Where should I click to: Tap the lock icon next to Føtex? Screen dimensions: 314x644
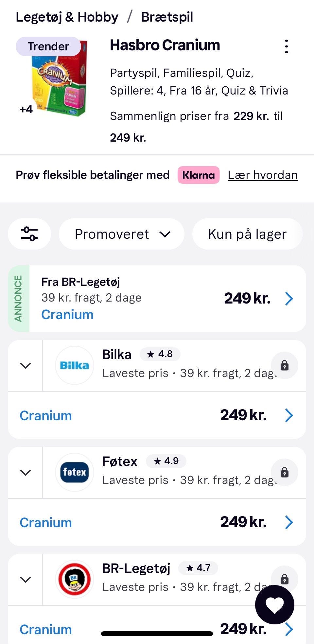click(x=284, y=472)
